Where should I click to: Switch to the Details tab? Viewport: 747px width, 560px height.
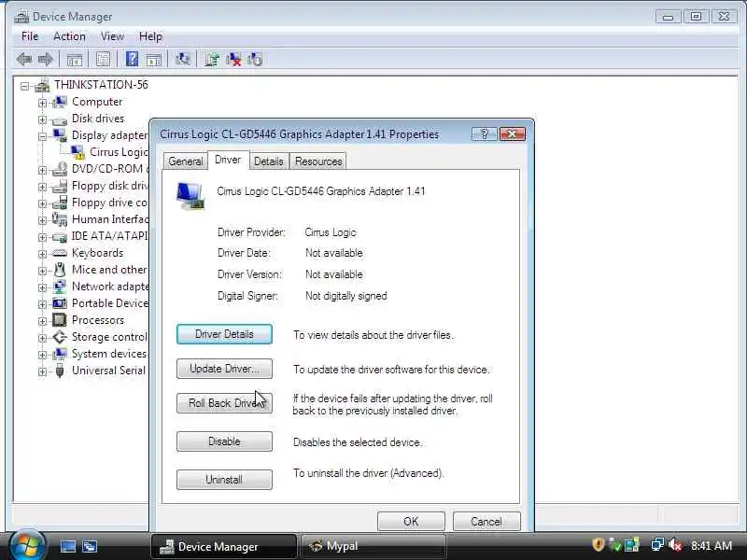click(269, 161)
